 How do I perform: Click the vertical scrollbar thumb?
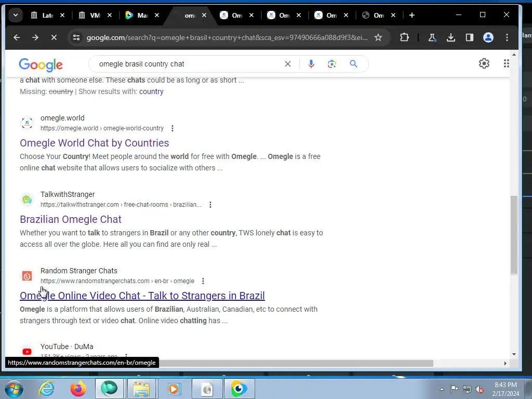click(514, 235)
